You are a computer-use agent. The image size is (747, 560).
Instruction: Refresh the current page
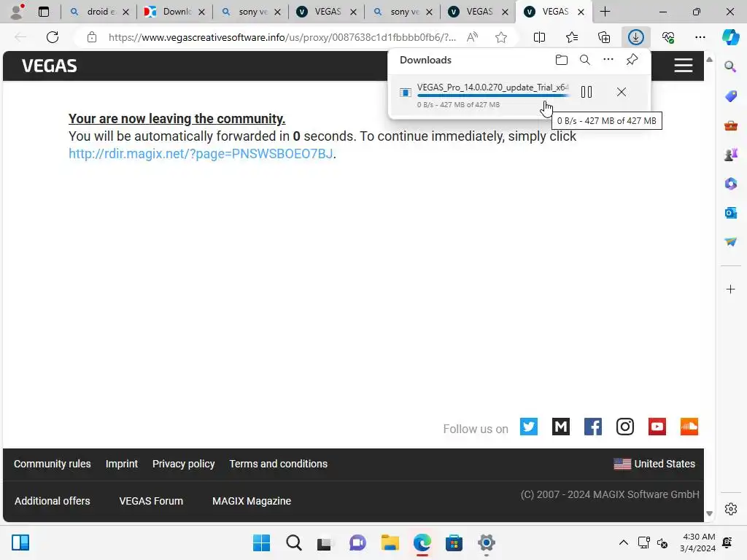[x=53, y=37]
